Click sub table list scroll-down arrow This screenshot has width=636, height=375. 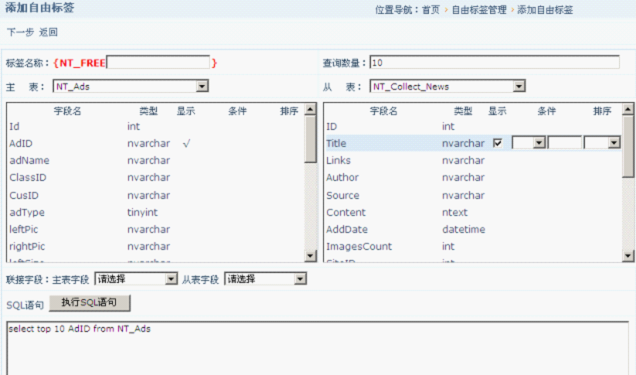click(x=628, y=255)
